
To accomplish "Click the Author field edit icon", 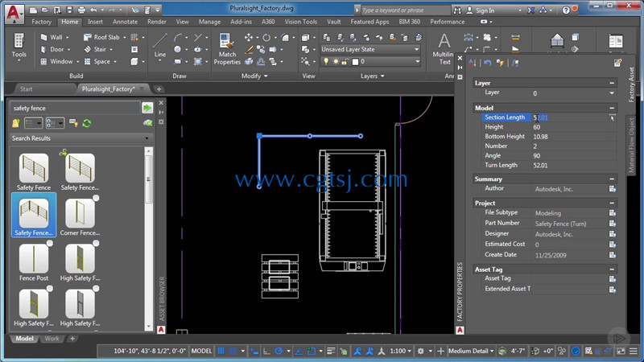I will coord(612,189).
